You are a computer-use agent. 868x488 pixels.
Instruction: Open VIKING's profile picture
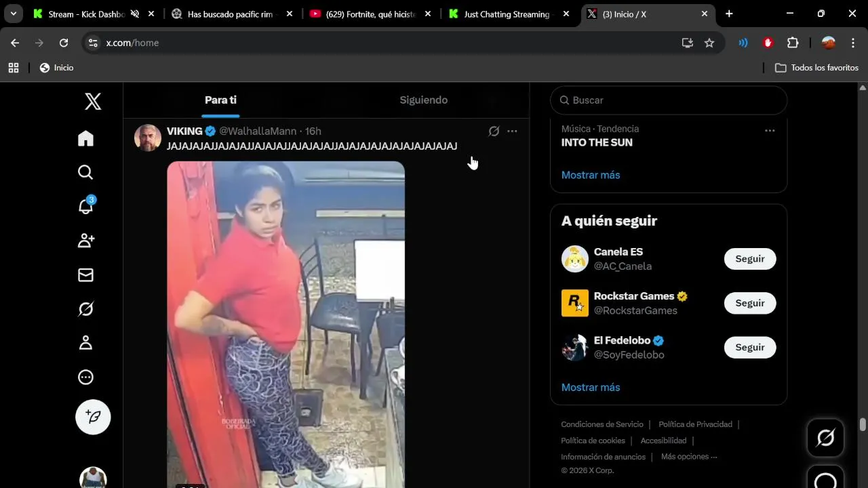click(148, 138)
